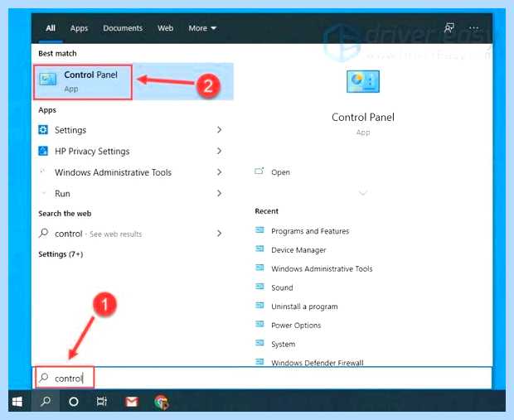514x420 pixels.
Task: Expand the HP Privacy Settings arrow
Action: point(220,151)
